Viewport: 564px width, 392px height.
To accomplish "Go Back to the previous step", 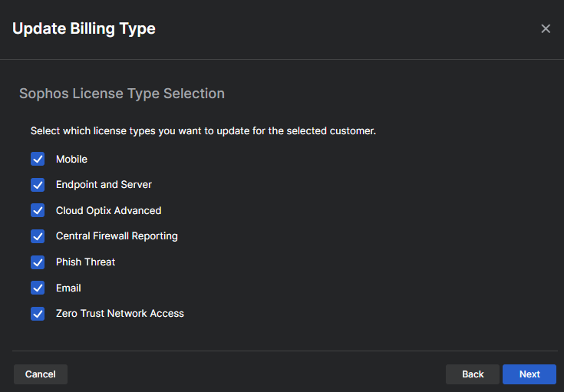I will click(473, 374).
